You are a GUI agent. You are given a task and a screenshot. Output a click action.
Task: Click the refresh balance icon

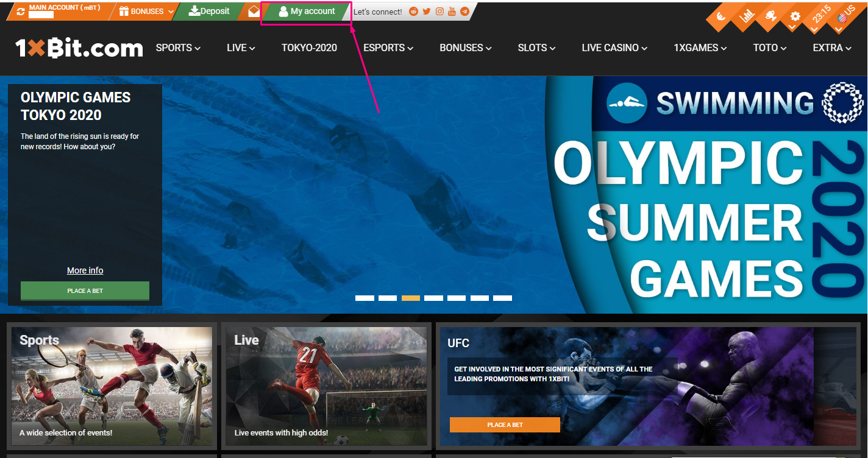[x=21, y=12]
